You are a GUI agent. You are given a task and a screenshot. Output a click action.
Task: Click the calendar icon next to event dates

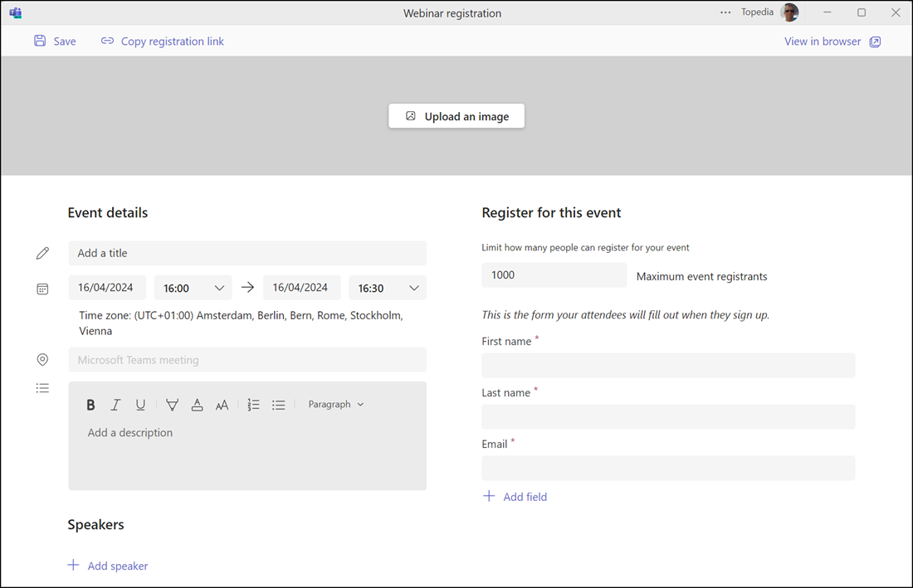point(42,289)
